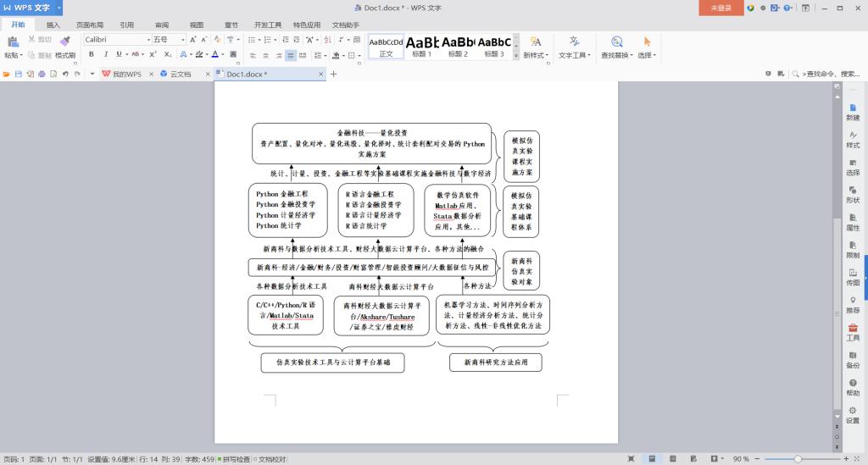Toggle Bold formatting button

click(92, 54)
